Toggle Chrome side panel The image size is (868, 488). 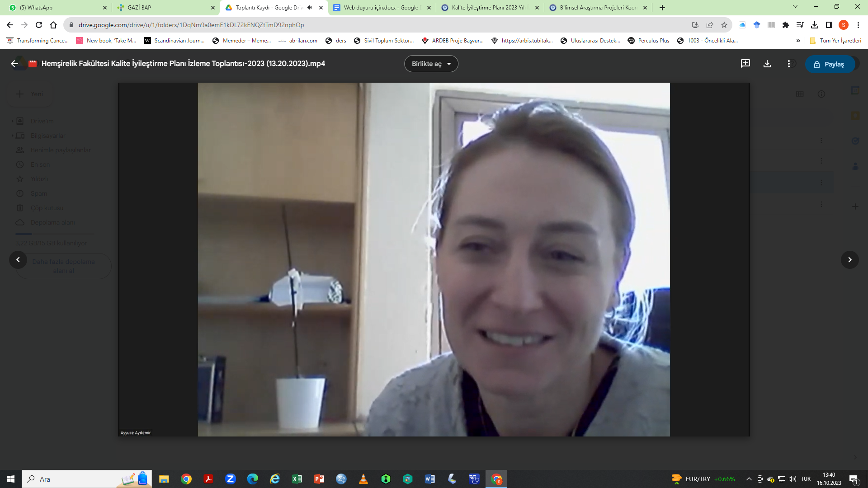829,25
